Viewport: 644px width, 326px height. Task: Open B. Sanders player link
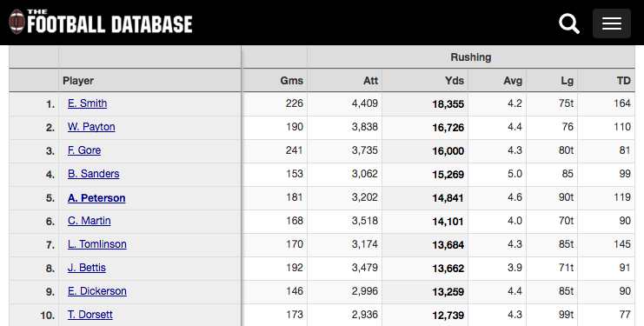[93, 174]
